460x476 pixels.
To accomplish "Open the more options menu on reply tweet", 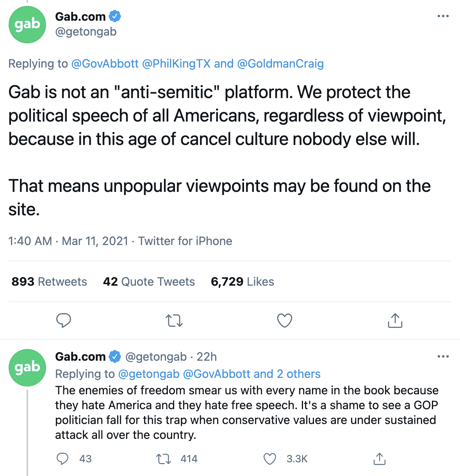I will [x=443, y=356].
